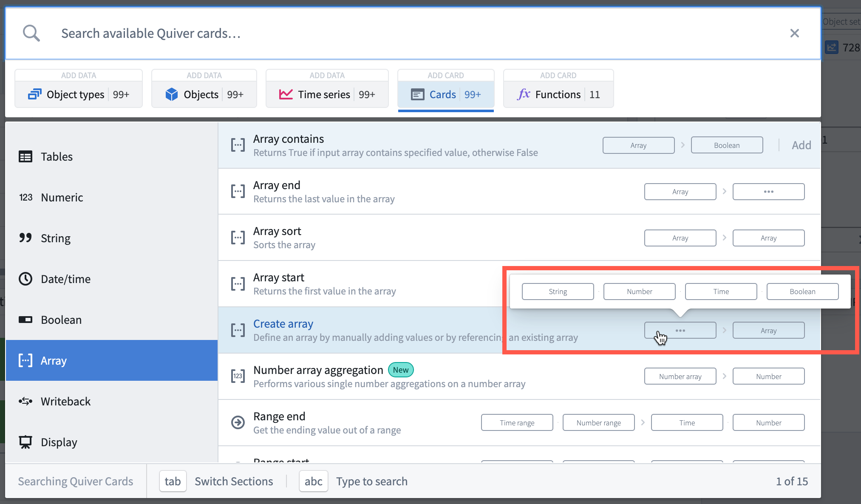Select the Numeric category

pos(112,197)
